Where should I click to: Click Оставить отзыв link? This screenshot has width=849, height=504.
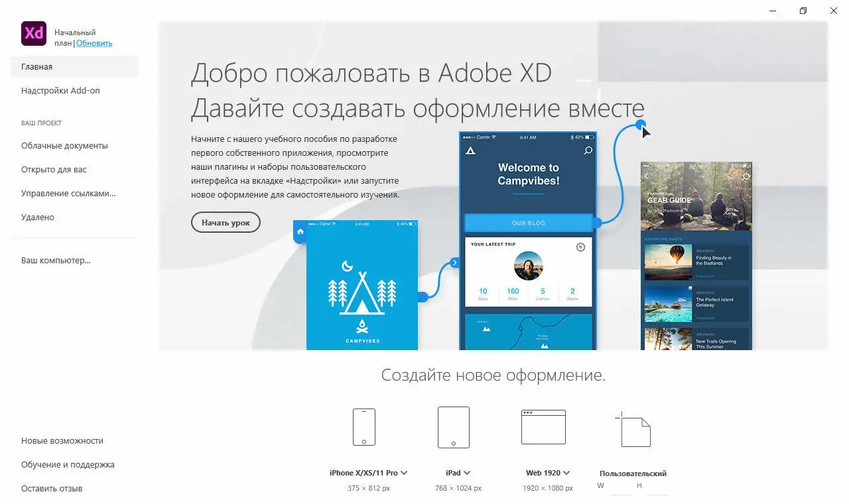pos(52,489)
